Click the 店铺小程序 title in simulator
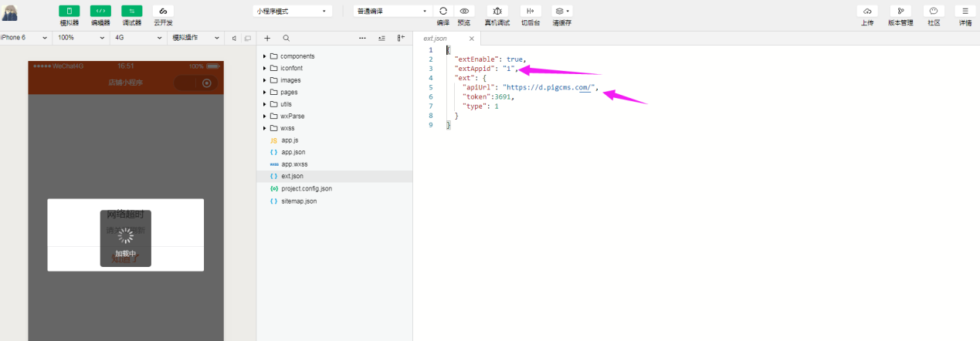The image size is (980, 341). pyautogui.click(x=126, y=83)
